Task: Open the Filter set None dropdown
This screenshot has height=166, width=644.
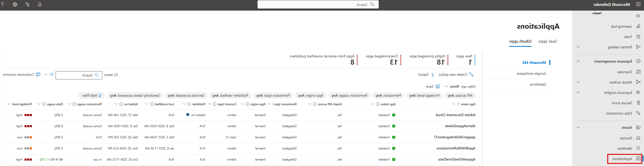Action: click(x=452, y=87)
